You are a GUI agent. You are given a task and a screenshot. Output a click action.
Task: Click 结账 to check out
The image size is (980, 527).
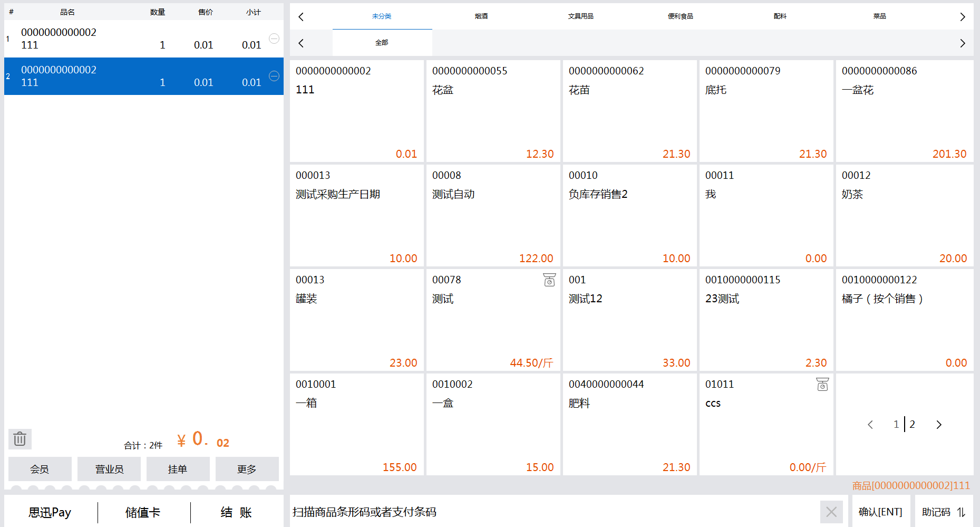click(237, 512)
